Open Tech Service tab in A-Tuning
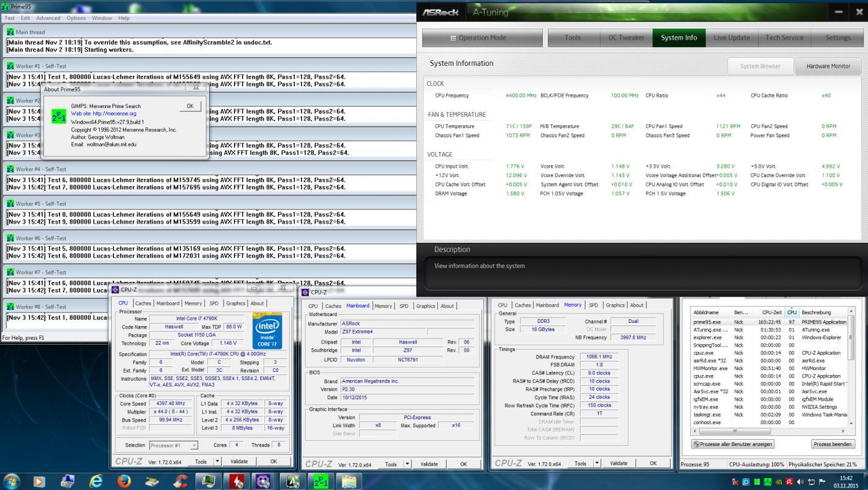 (x=784, y=38)
